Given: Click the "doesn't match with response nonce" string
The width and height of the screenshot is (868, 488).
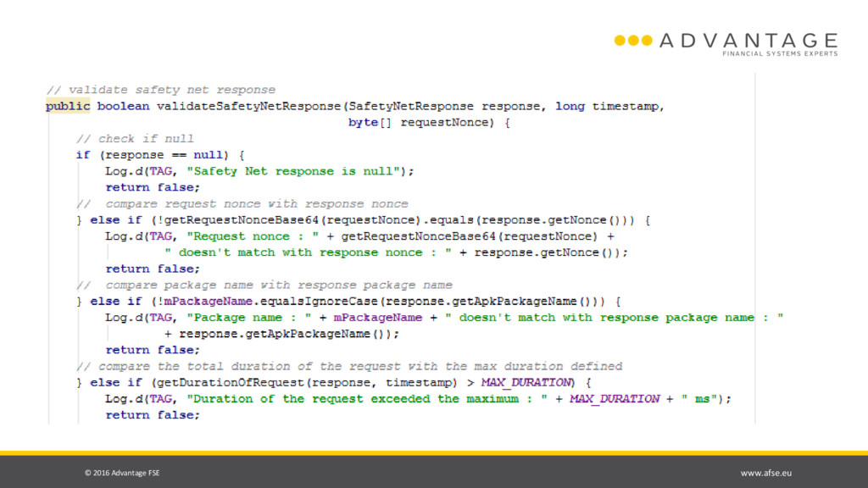Looking at the screenshot, I should (x=308, y=252).
